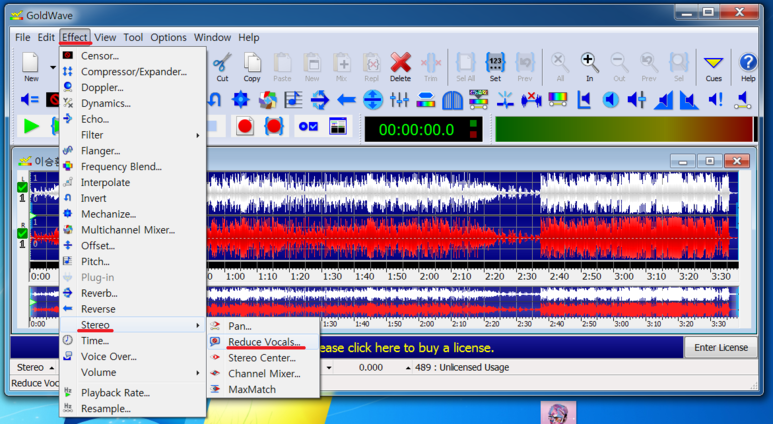The width and height of the screenshot is (773, 424).
Task: Click the Invert effect toolbar icon
Action: (214, 100)
